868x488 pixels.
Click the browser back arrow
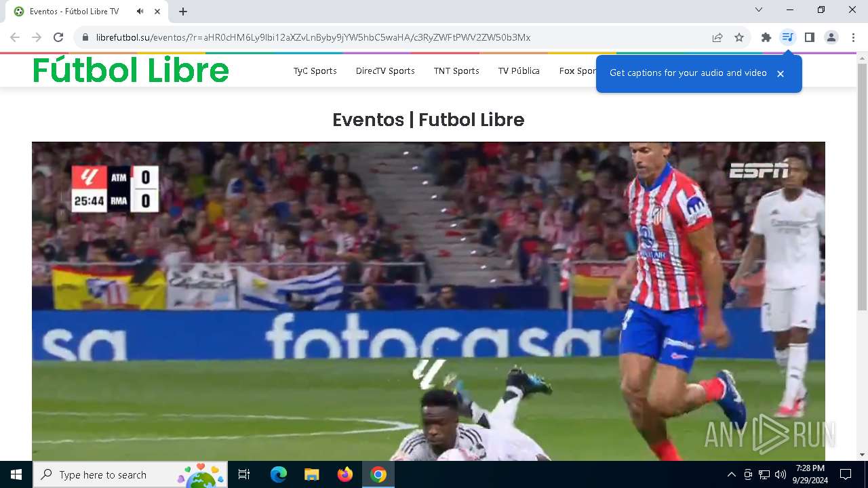coord(15,37)
